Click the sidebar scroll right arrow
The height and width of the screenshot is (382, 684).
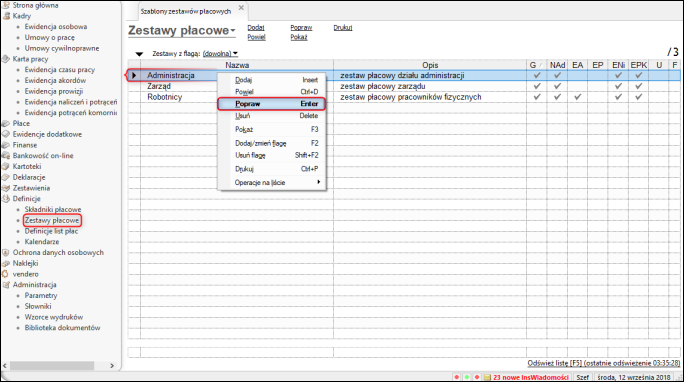[x=112, y=365]
